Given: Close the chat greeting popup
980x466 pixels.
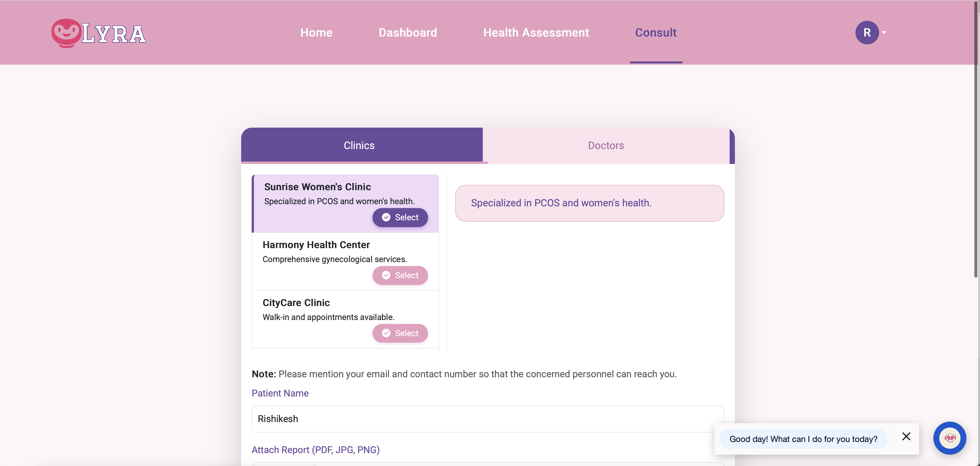Looking at the screenshot, I should [906, 436].
